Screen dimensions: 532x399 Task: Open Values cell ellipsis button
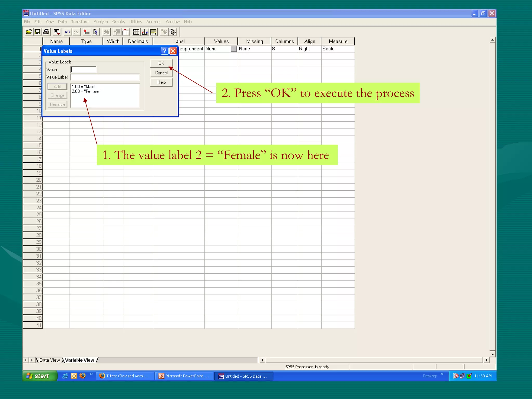pyautogui.click(x=234, y=49)
